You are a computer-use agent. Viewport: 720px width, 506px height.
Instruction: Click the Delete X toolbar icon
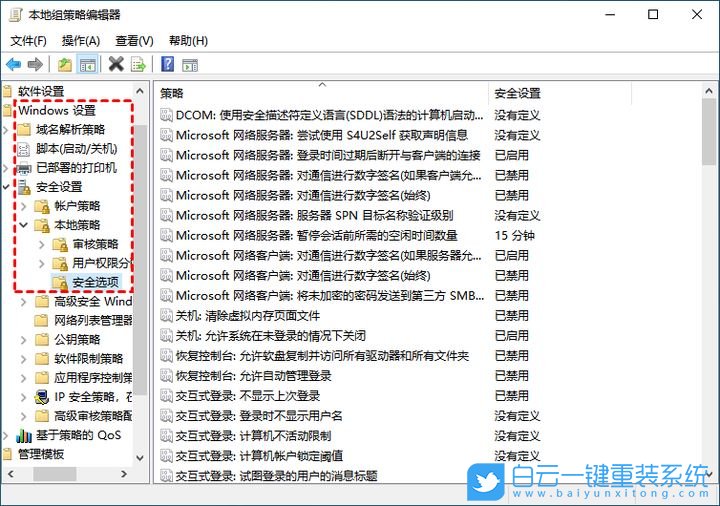(x=116, y=64)
